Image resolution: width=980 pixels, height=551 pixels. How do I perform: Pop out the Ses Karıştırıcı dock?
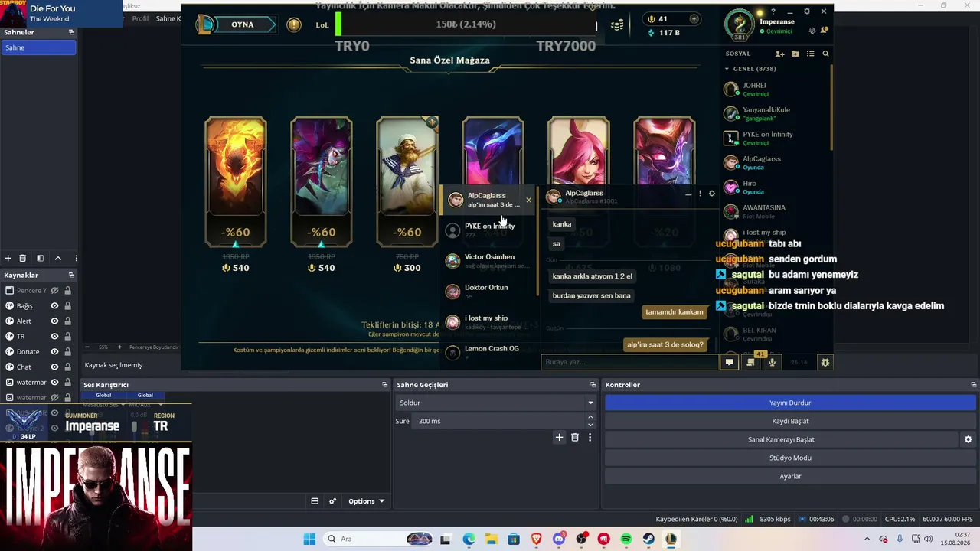click(384, 385)
